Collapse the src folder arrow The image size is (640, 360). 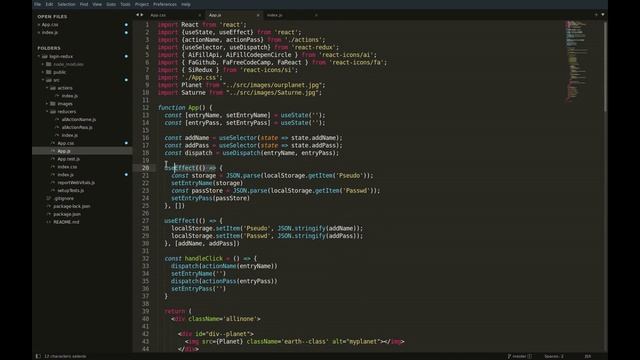click(42, 80)
